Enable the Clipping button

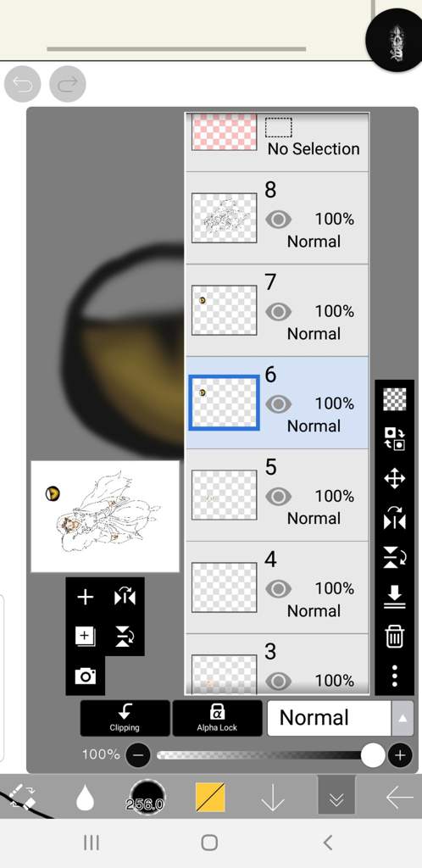[x=125, y=718]
